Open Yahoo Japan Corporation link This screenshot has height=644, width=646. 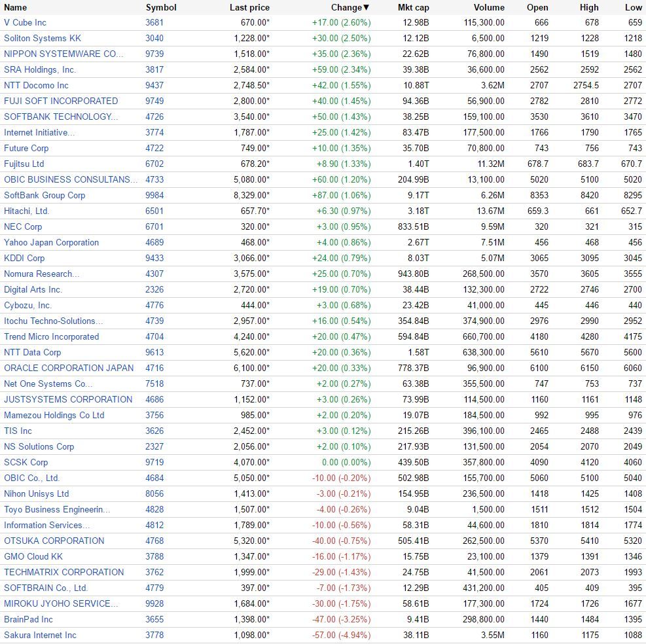(x=52, y=242)
